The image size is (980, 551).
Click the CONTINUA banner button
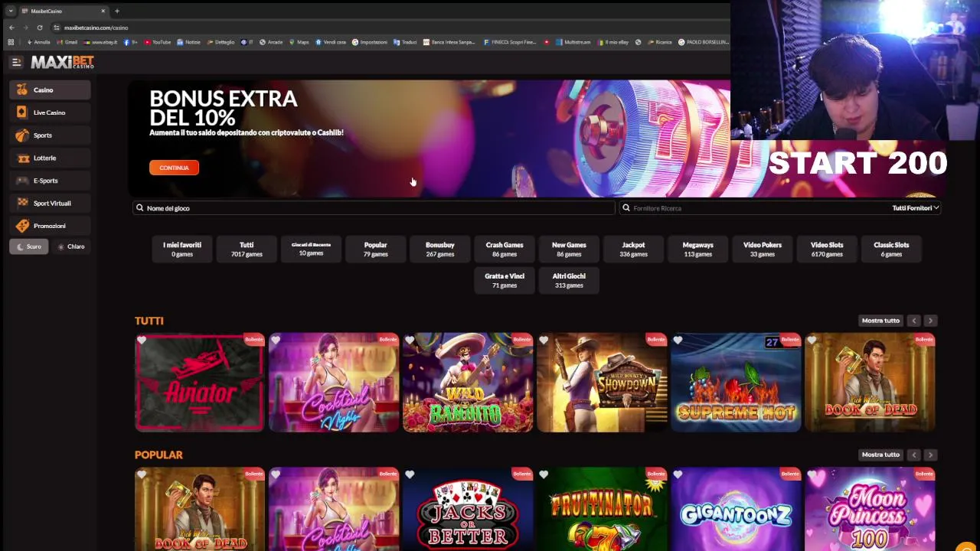[174, 168]
